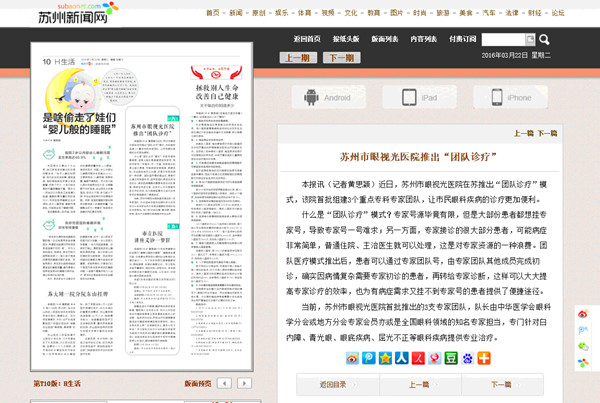Share via Renren icon below article

coord(401,358)
